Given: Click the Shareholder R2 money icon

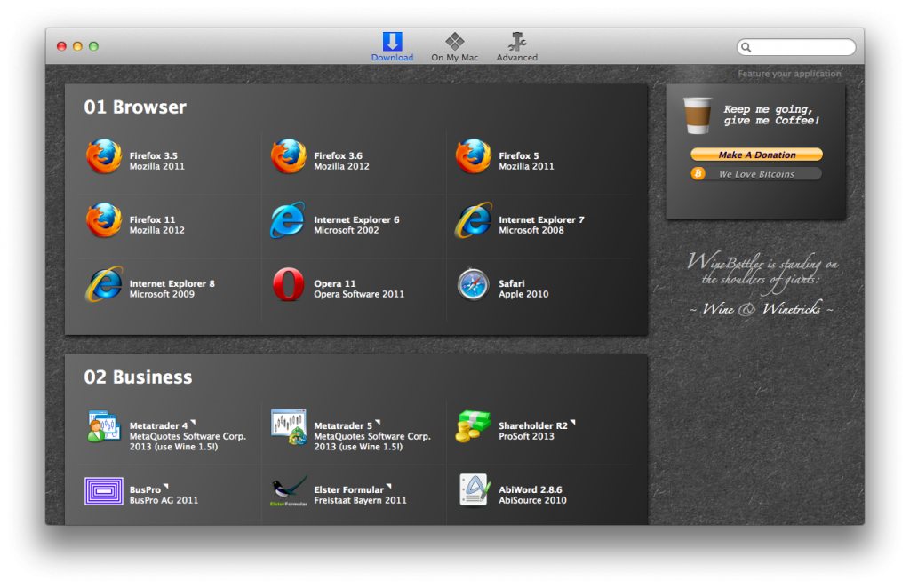Looking at the screenshot, I should coord(473,427).
